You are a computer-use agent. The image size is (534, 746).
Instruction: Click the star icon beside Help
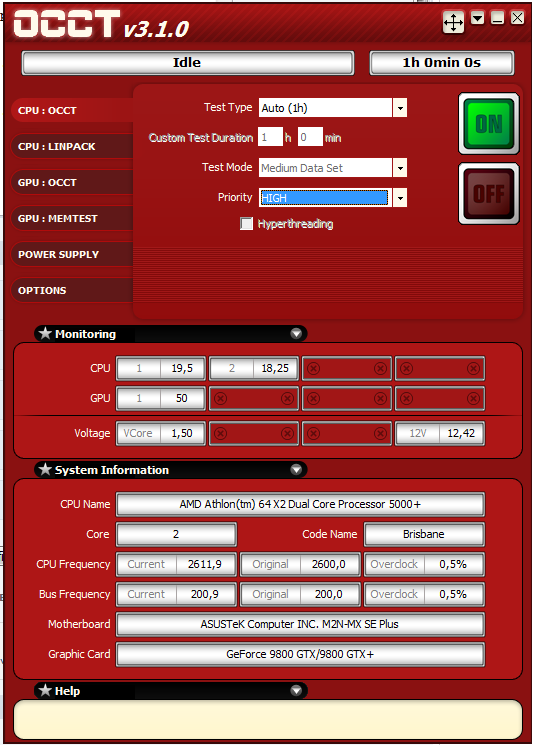coord(45,690)
